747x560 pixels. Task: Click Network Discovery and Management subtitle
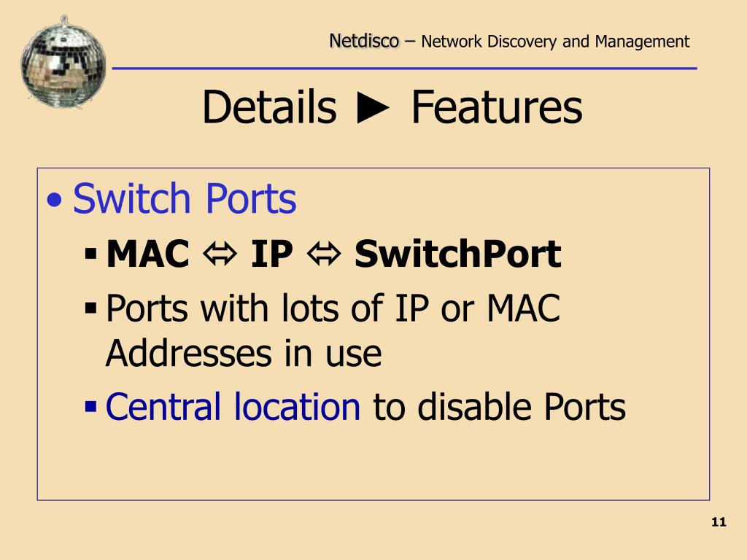[x=555, y=42]
